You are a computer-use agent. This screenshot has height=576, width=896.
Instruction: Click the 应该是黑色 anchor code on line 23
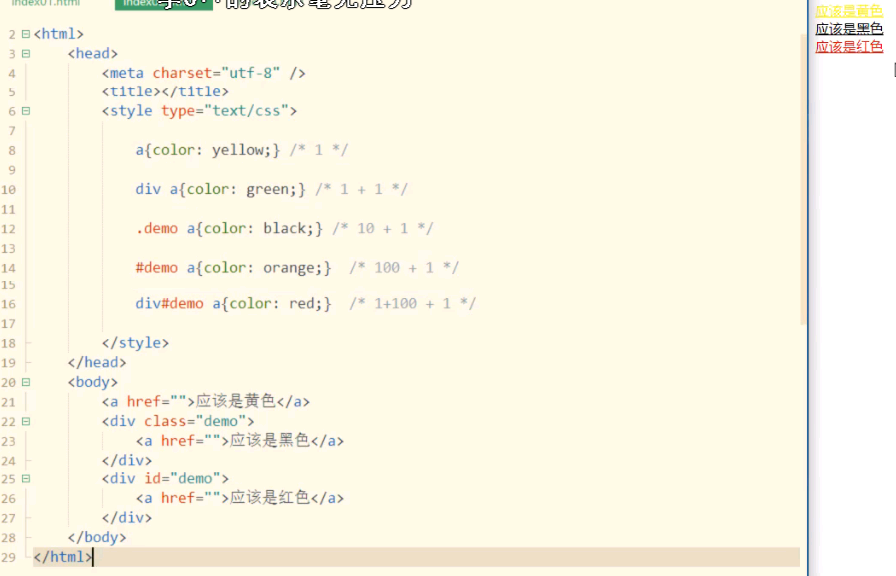point(240,441)
